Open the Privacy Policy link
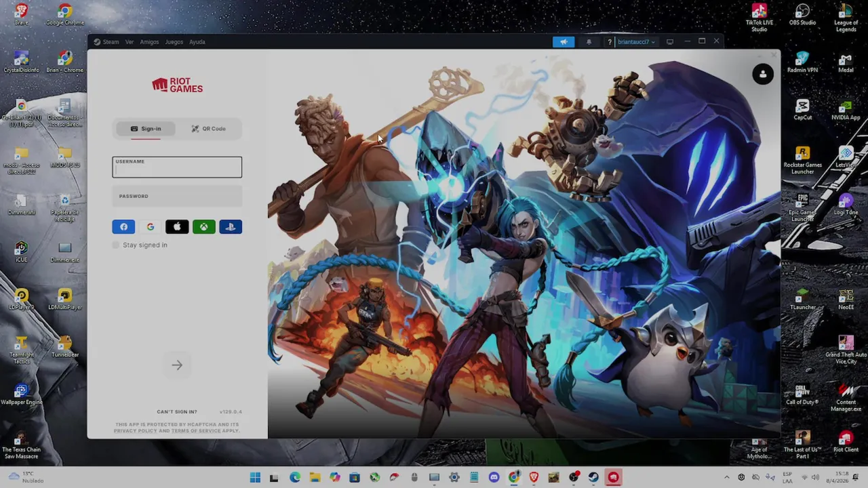This screenshot has width=868, height=488. [135, 431]
